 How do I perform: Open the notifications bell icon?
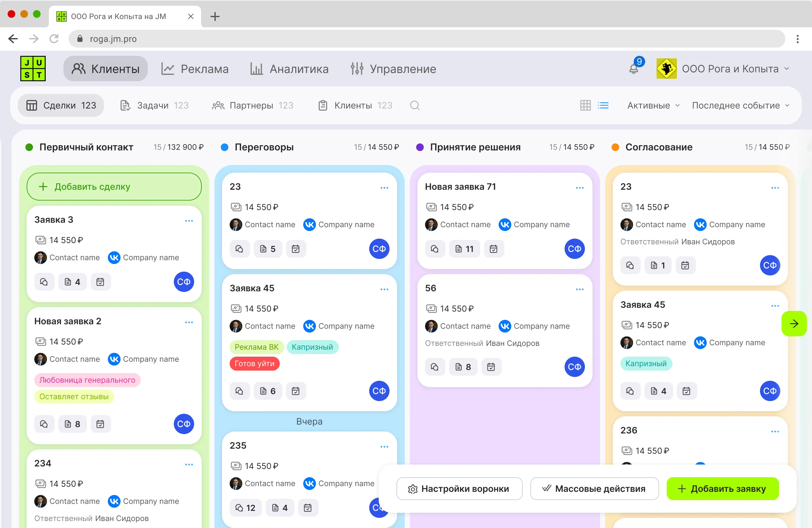click(x=633, y=69)
